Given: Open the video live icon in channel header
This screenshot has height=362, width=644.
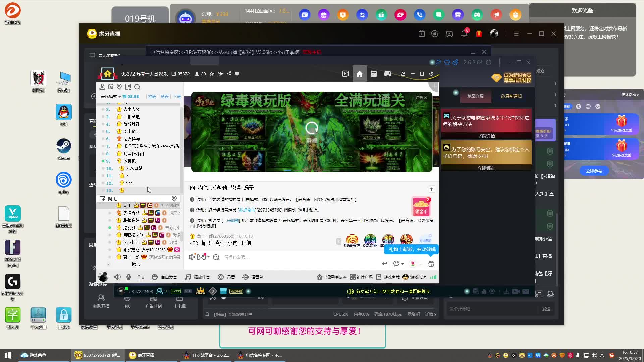Looking at the screenshot, I should (x=346, y=74).
